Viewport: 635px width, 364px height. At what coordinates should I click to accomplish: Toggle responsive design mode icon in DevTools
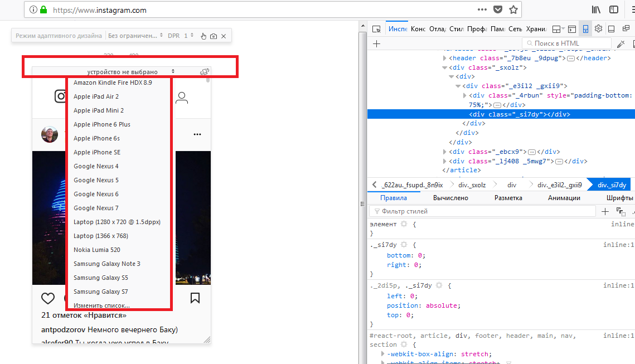click(585, 29)
